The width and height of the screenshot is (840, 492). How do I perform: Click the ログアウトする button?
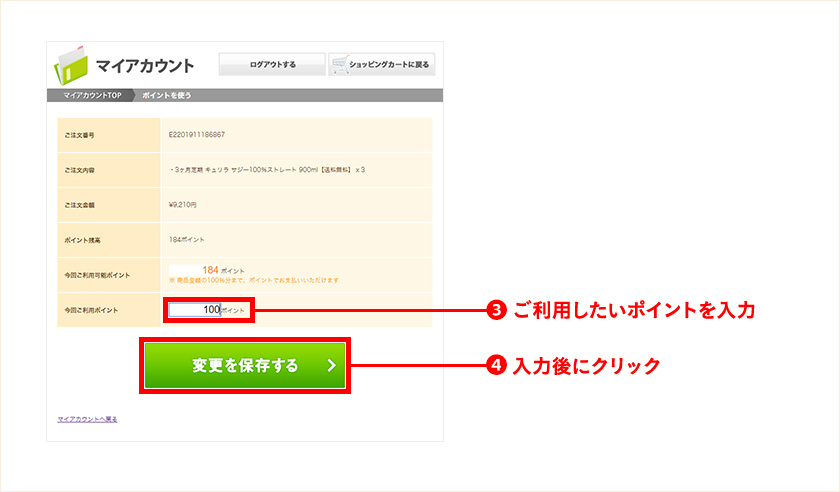(272, 64)
